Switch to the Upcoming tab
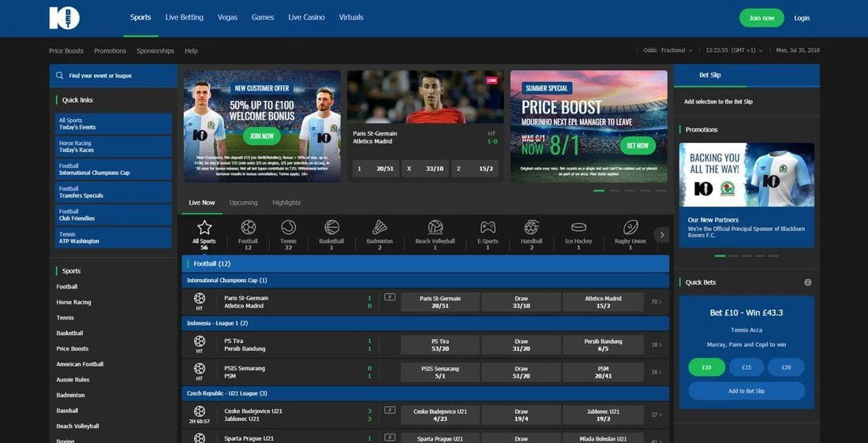 (x=243, y=203)
